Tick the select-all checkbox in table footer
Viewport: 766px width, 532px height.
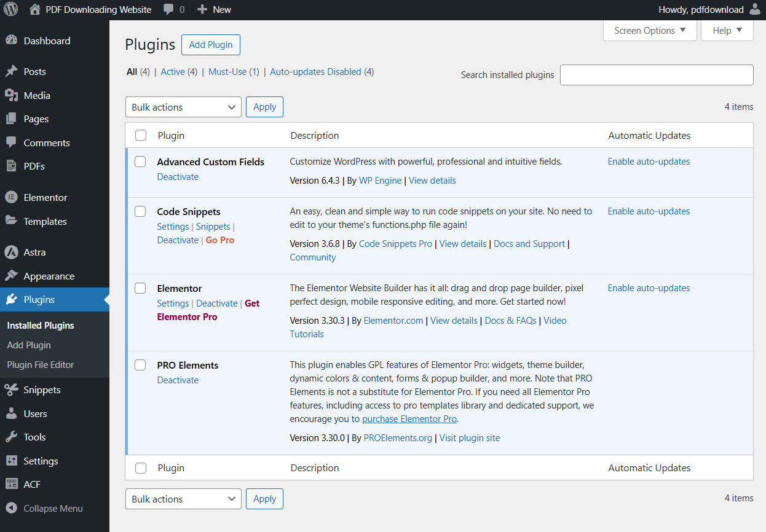(141, 468)
